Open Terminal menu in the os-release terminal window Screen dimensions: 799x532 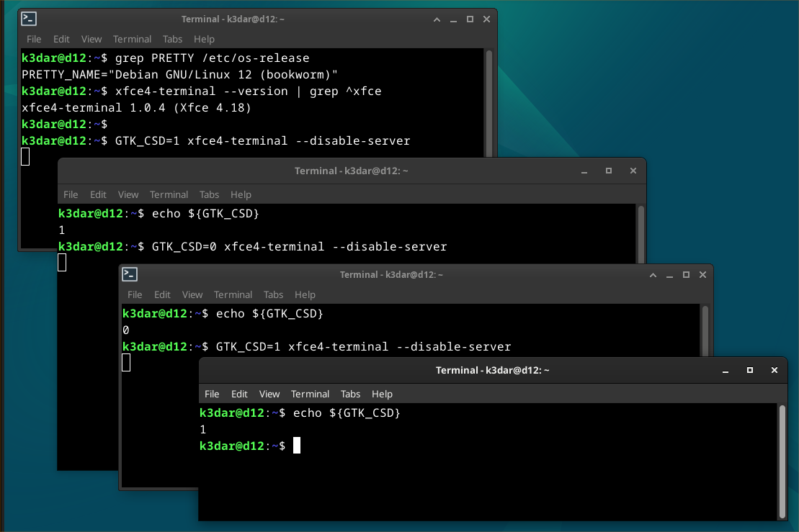132,39
